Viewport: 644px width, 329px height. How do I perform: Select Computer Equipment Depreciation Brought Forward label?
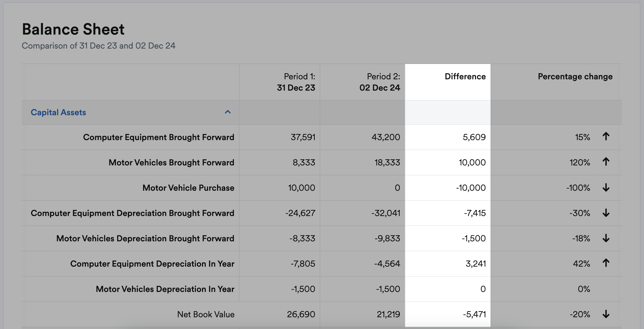pyautogui.click(x=132, y=213)
